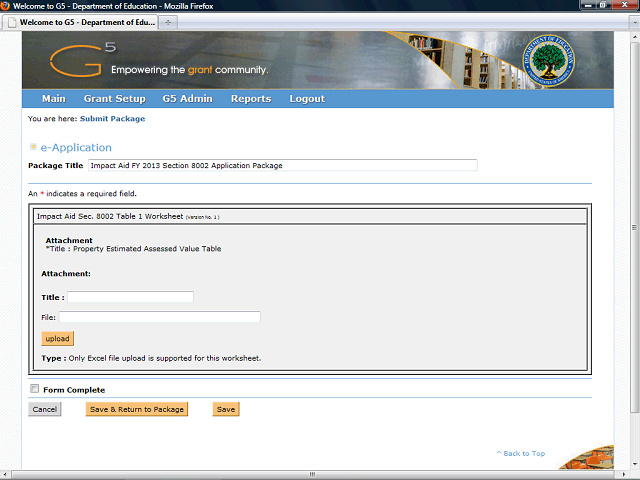Click the horizontal scrollbar left arrow
This screenshot has width=640, height=480.
[4, 474]
